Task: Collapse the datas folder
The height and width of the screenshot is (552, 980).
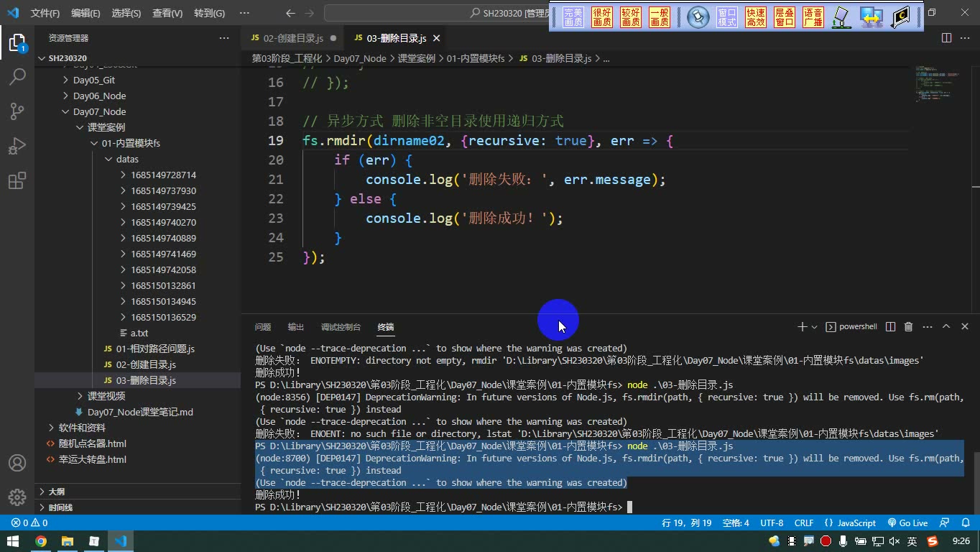Action: pyautogui.click(x=127, y=159)
